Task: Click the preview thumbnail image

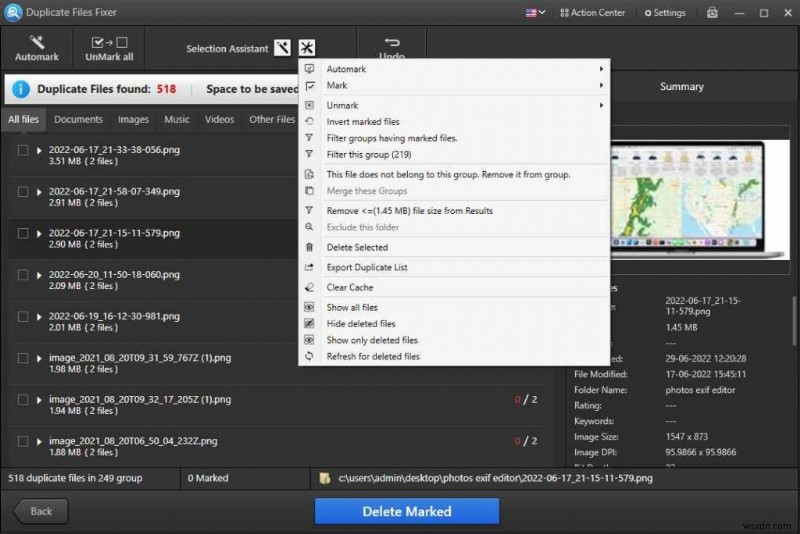Action: [x=699, y=199]
